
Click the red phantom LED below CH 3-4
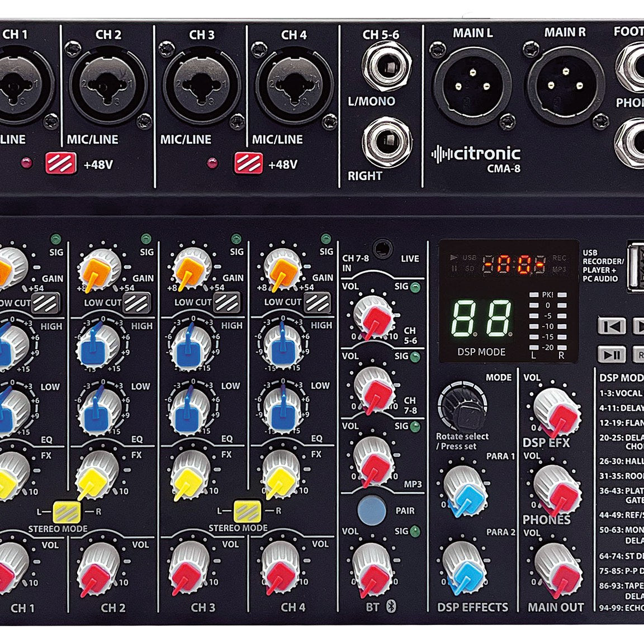(212, 163)
